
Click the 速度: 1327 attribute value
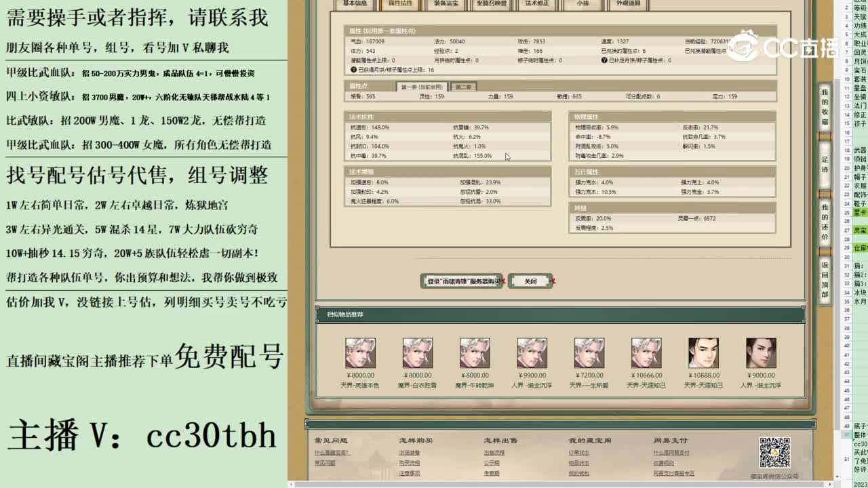pos(615,41)
